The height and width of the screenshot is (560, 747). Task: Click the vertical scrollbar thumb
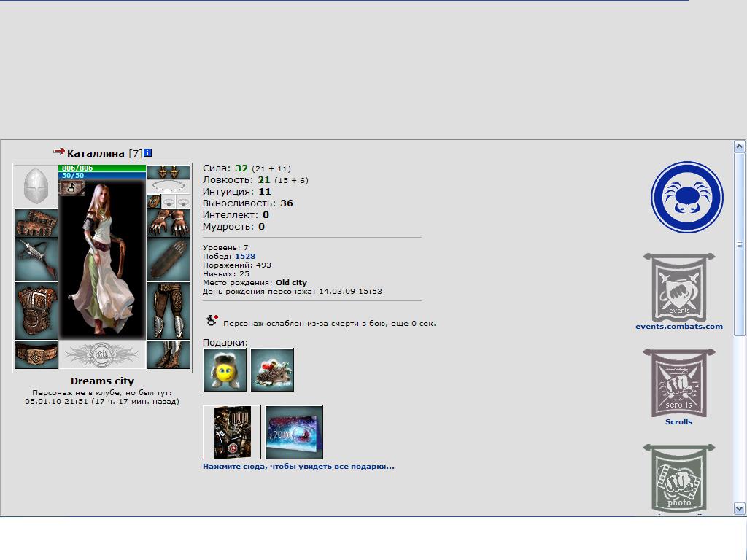pos(740,244)
